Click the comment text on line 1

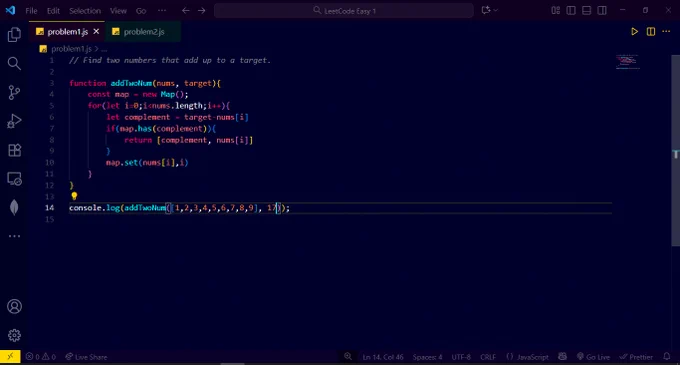(x=170, y=60)
